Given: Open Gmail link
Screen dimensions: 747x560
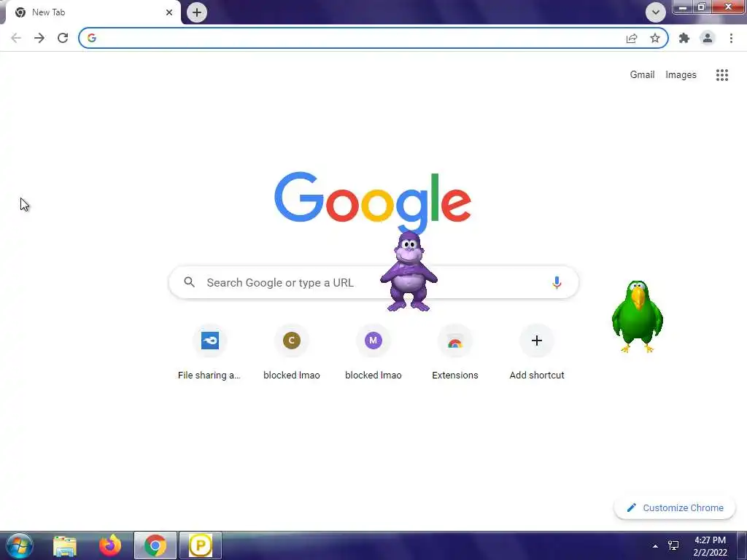Looking at the screenshot, I should coord(642,75).
